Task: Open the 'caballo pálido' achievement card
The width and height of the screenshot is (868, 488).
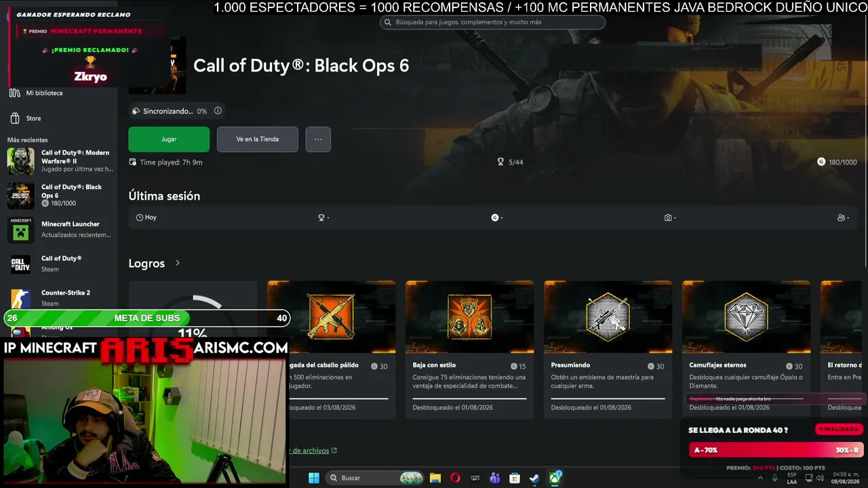Action: [331, 349]
